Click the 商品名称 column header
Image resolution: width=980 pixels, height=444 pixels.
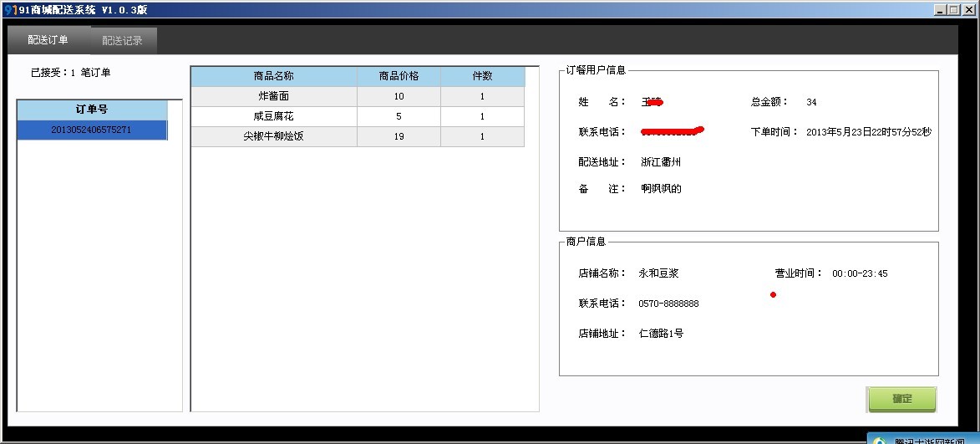[x=274, y=76]
